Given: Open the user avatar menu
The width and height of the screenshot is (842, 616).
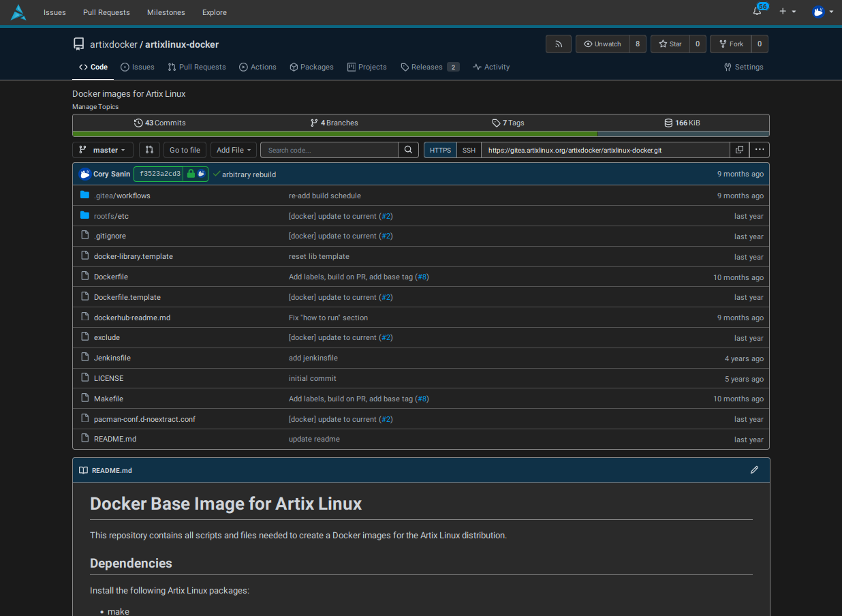Looking at the screenshot, I should pos(823,12).
